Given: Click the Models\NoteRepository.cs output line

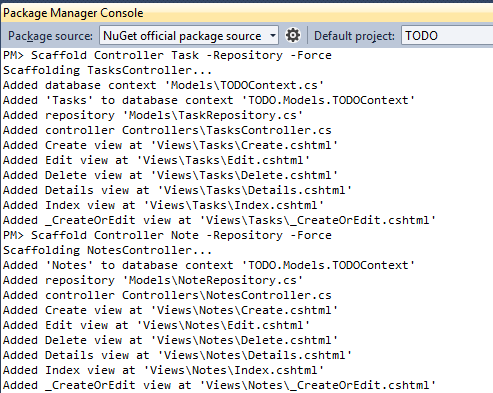Looking at the screenshot, I should tap(153, 280).
